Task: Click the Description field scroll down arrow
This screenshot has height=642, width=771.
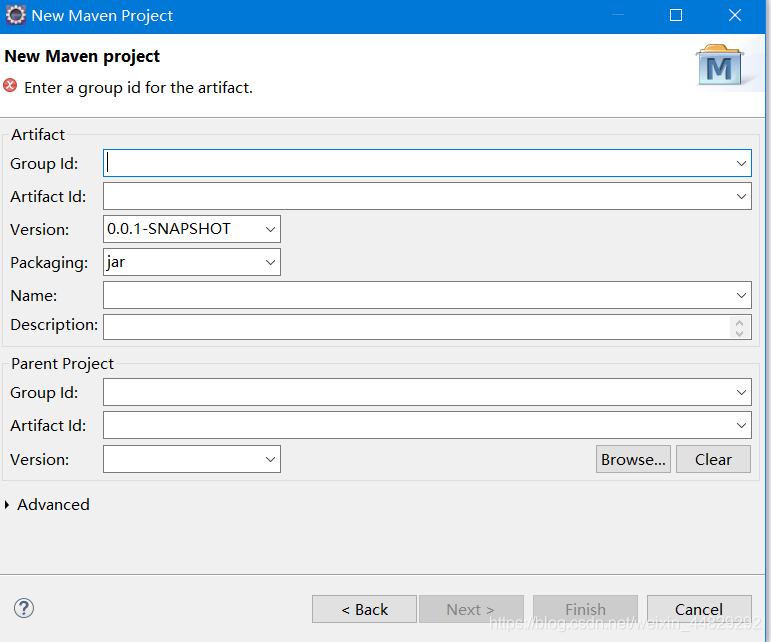Action: [739, 333]
